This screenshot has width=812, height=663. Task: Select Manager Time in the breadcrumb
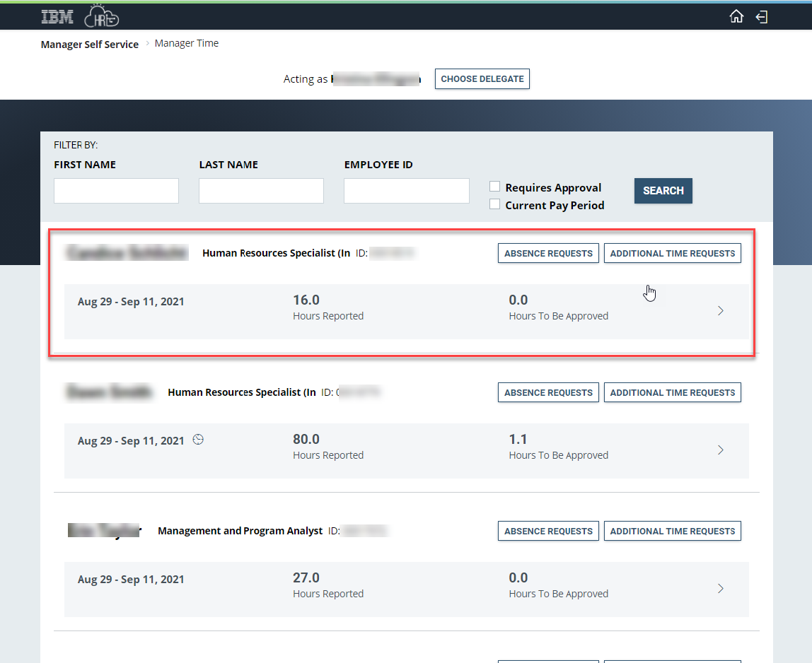(187, 43)
